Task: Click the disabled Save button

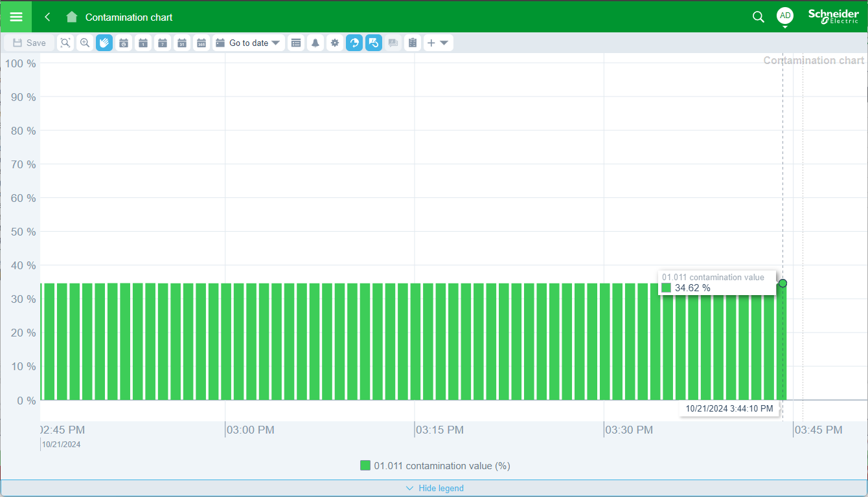Action: click(29, 43)
